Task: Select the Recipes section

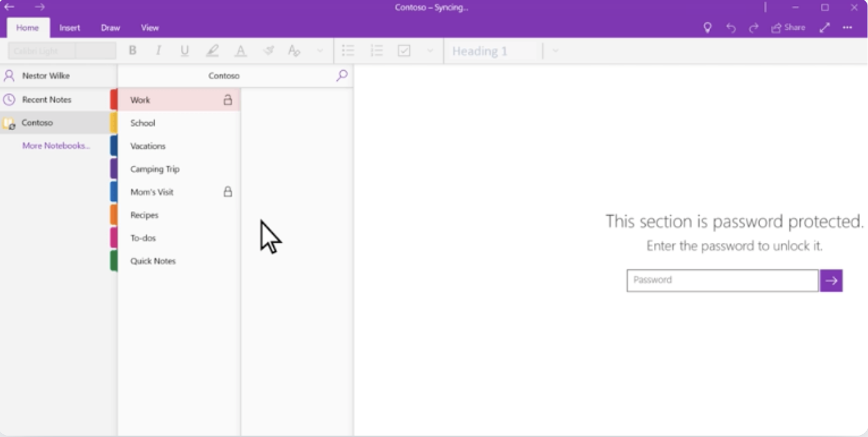Action: (x=179, y=215)
